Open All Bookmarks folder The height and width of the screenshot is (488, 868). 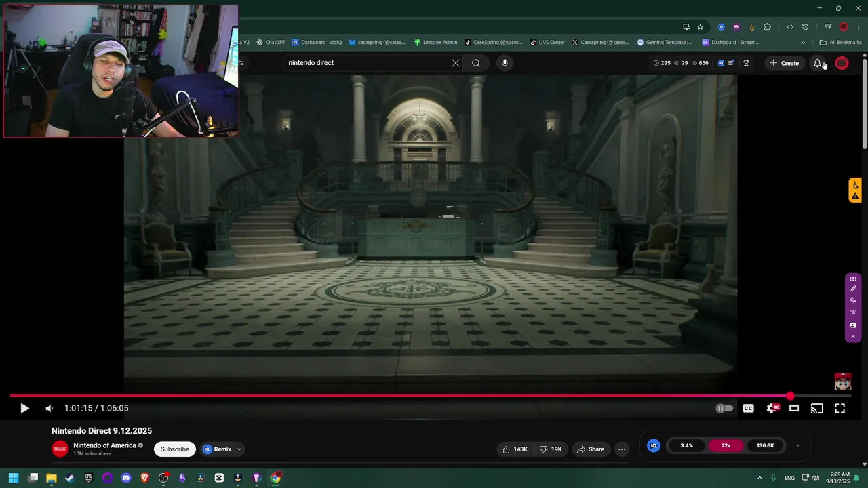click(841, 42)
